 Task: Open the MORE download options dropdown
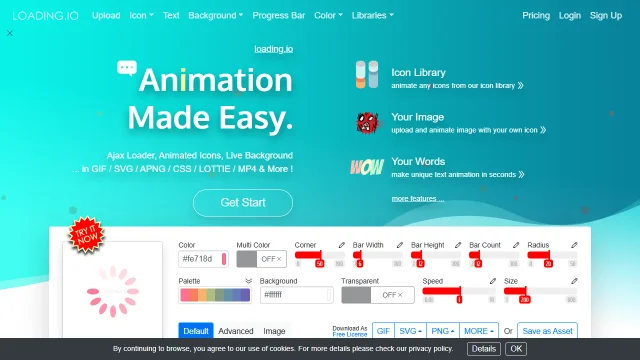tap(479, 331)
